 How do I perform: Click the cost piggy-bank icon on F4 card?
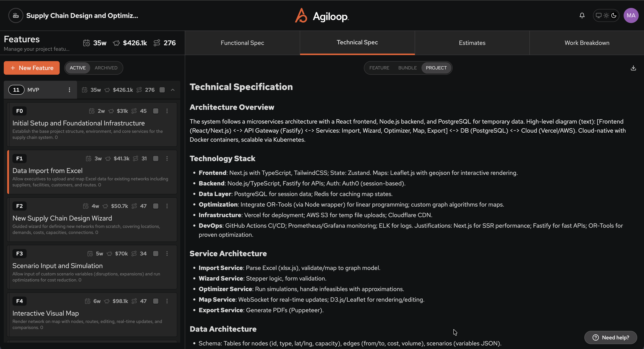(107, 301)
